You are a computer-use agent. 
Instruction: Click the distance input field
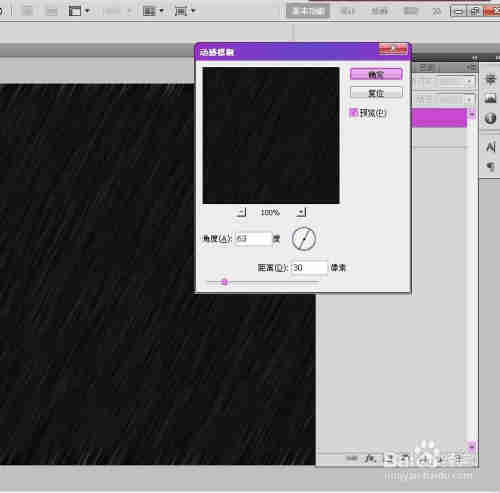click(309, 268)
